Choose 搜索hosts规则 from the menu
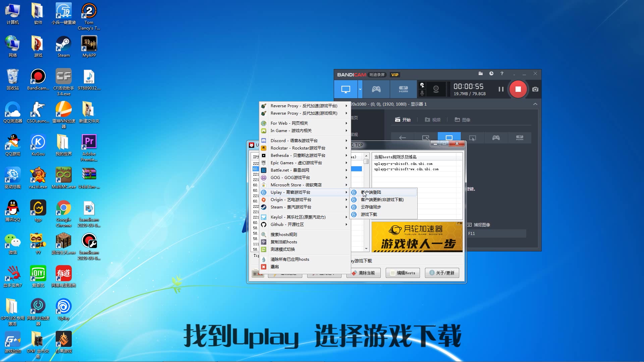The height and width of the screenshot is (362, 644). (305, 235)
